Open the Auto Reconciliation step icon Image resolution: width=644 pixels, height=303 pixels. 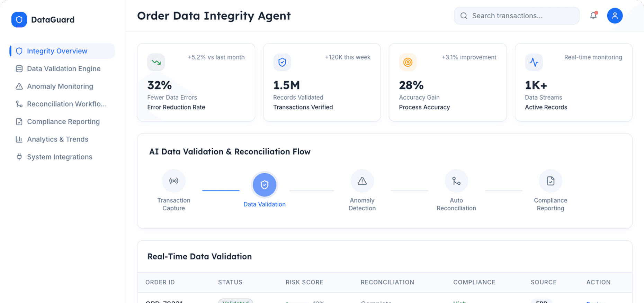click(x=456, y=181)
